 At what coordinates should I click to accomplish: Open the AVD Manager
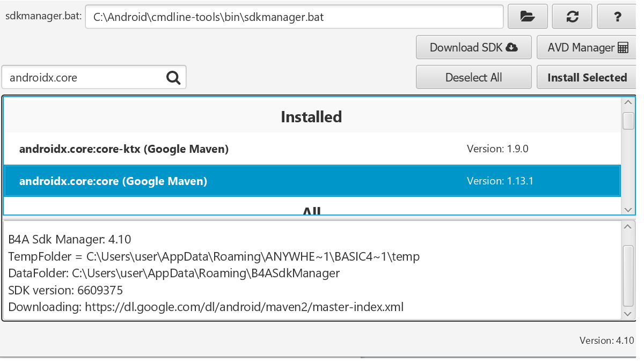(x=587, y=48)
